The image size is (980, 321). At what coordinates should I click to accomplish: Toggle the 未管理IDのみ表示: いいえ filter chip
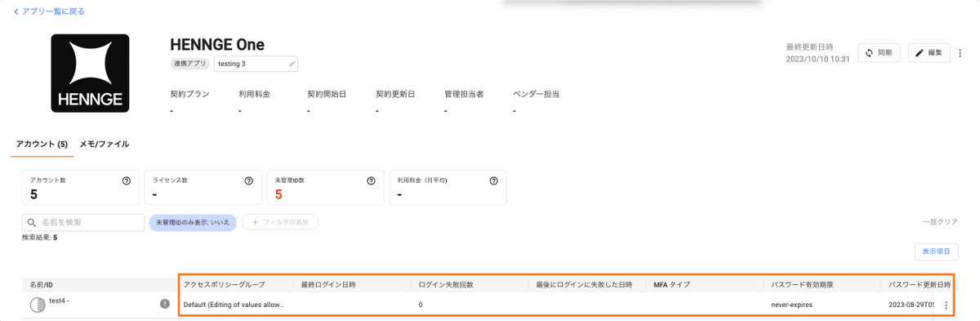point(193,222)
